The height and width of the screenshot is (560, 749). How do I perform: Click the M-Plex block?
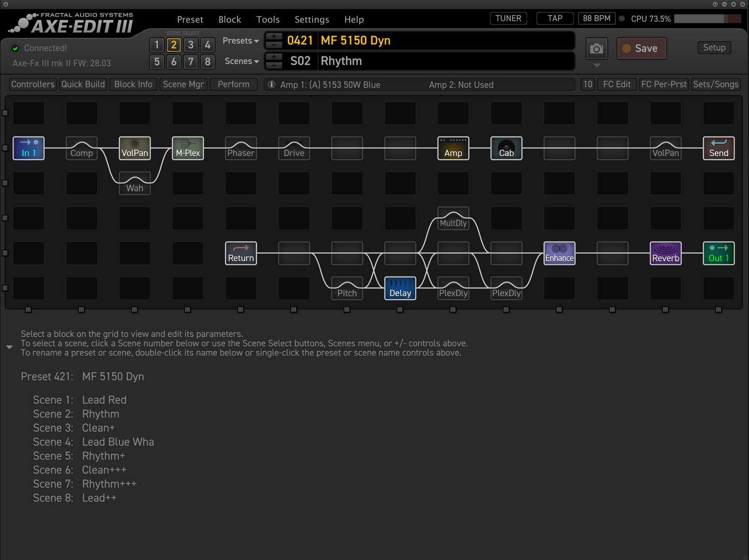[x=188, y=148]
